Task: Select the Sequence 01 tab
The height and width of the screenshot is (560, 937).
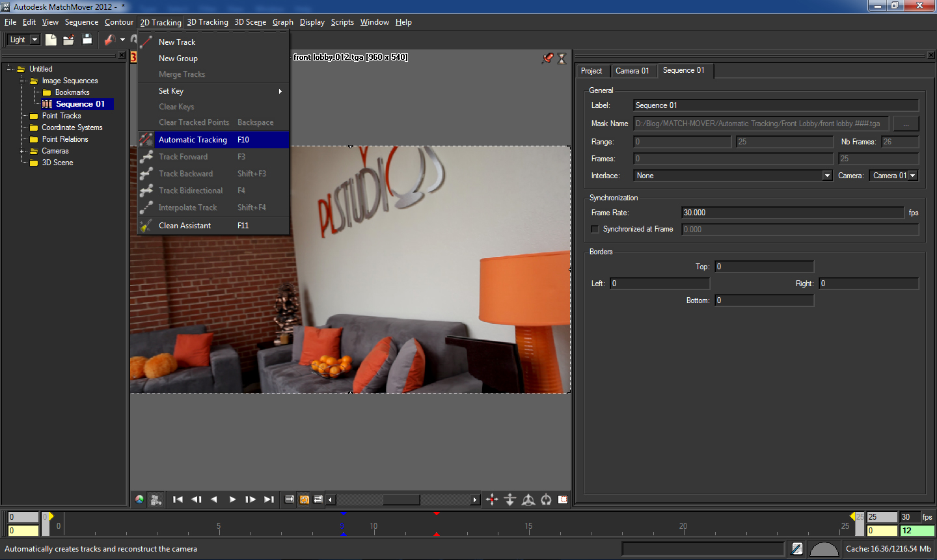Action: coord(684,70)
